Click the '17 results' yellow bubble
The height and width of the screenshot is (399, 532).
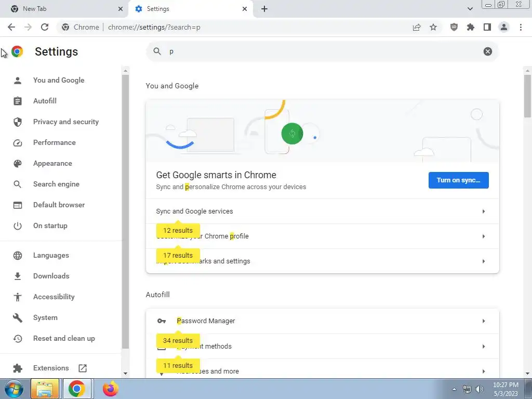click(178, 256)
